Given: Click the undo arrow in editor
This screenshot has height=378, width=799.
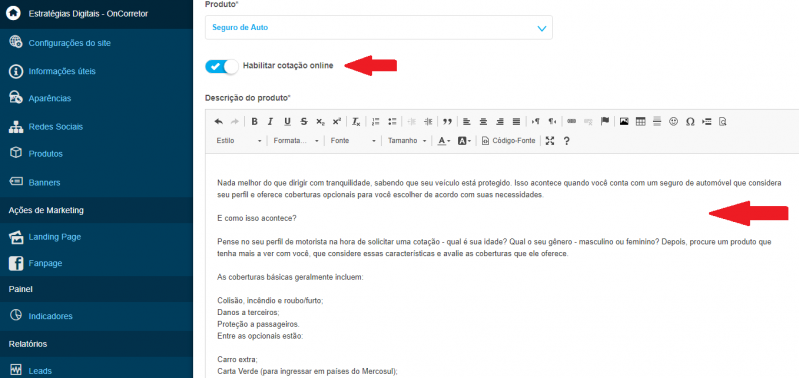Looking at the screenshot, I should point(219,121).
